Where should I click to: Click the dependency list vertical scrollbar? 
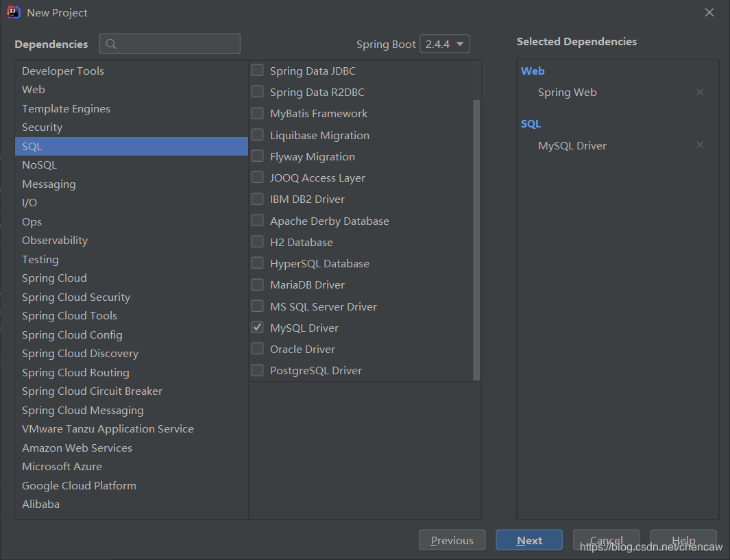pos(476,240)
